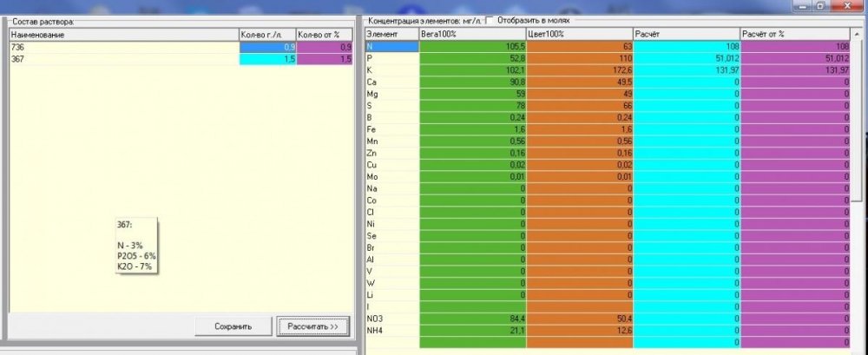
Task: Click the 'Кол-во г./л.' column header
Action: point(268,35)
